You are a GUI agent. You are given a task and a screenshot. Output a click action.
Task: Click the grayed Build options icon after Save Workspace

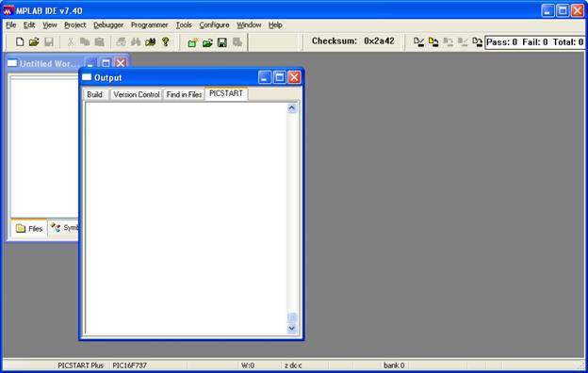[237, 42]
